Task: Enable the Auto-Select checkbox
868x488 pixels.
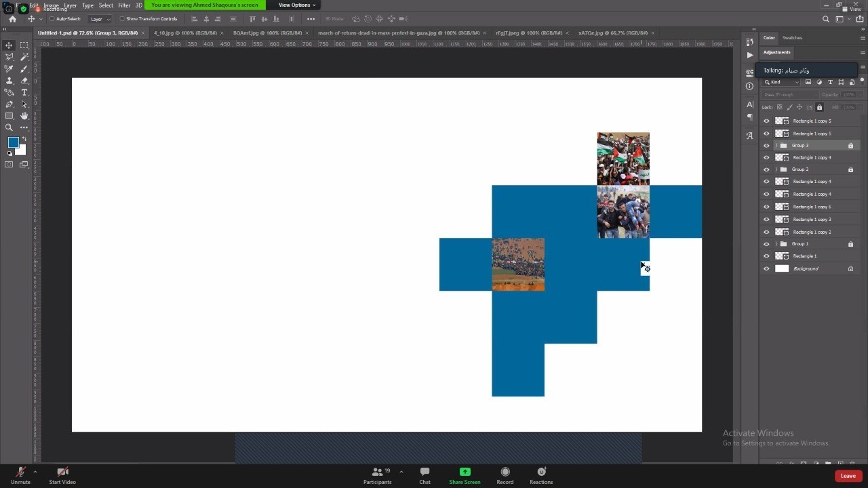Action: tap(52, 19)
